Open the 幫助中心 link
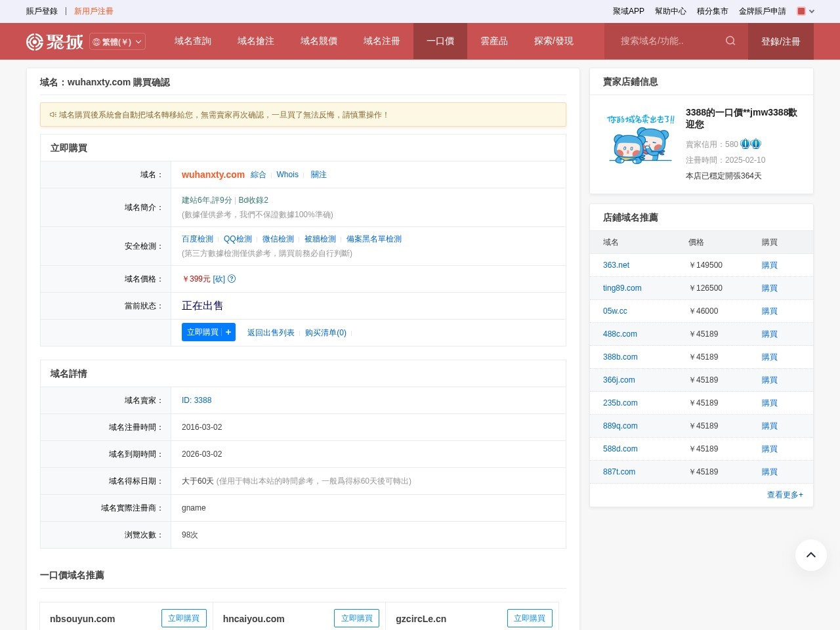840x630 pixels. (x=671, y=11)
